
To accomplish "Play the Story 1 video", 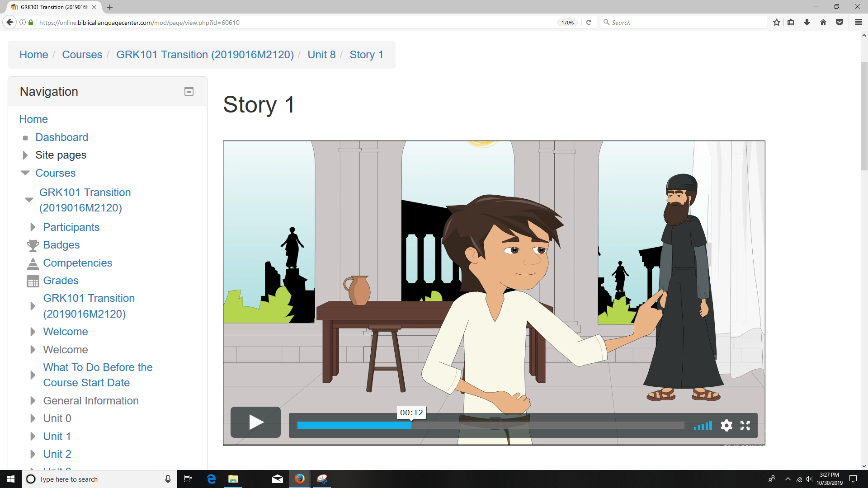I will [255, 422].
